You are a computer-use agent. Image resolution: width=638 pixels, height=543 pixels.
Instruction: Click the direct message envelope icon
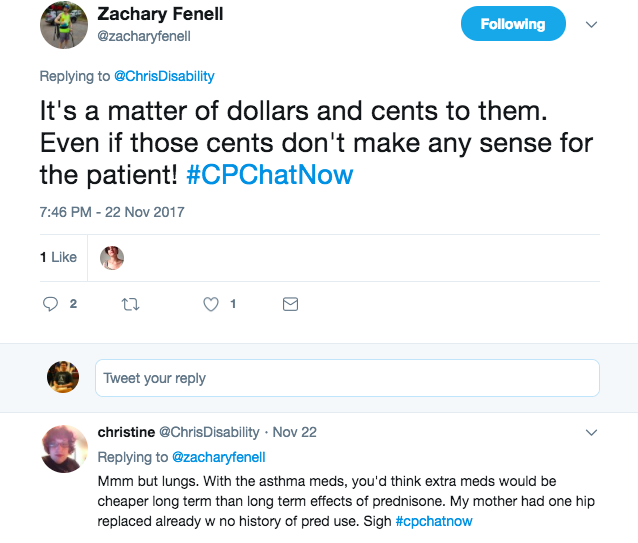(x=290, y=304)
